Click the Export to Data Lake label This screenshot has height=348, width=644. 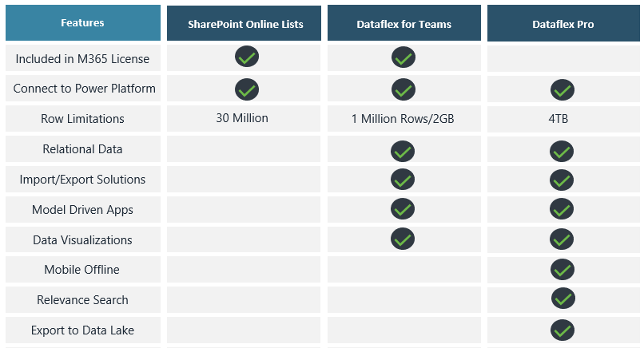[x=82, y=330]
